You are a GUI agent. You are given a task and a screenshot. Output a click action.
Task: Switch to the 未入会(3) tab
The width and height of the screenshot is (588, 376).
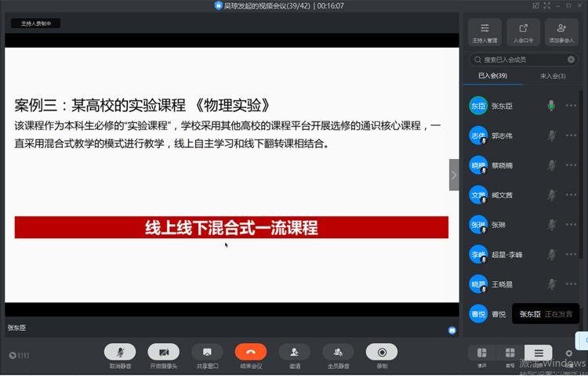(553, 76)
